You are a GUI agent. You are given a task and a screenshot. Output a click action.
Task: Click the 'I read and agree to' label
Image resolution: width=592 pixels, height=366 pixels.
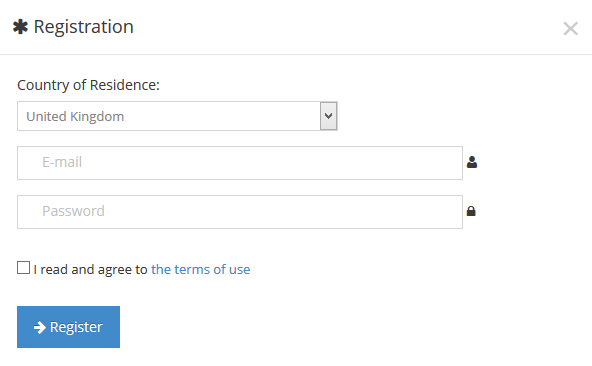tap(90, 269)
